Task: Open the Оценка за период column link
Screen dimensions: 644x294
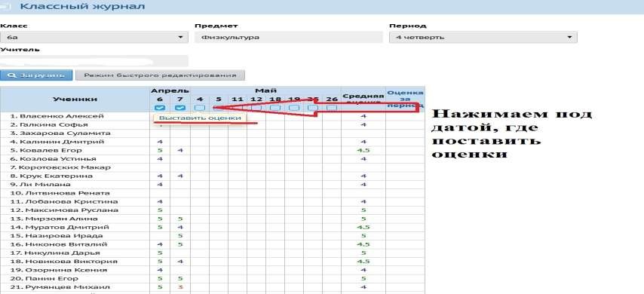Action: coord(405,99)
